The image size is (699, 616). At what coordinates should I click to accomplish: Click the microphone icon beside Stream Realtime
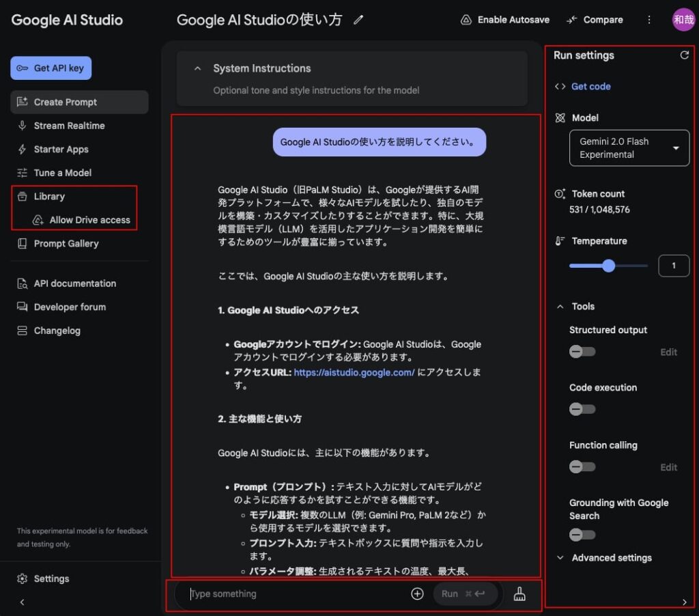pos(23,126)
